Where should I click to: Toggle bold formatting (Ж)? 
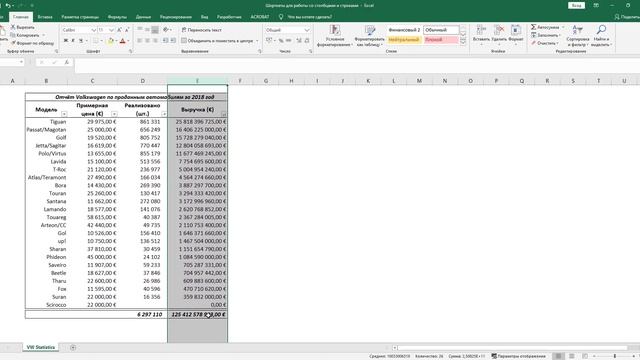coord(65,40)
